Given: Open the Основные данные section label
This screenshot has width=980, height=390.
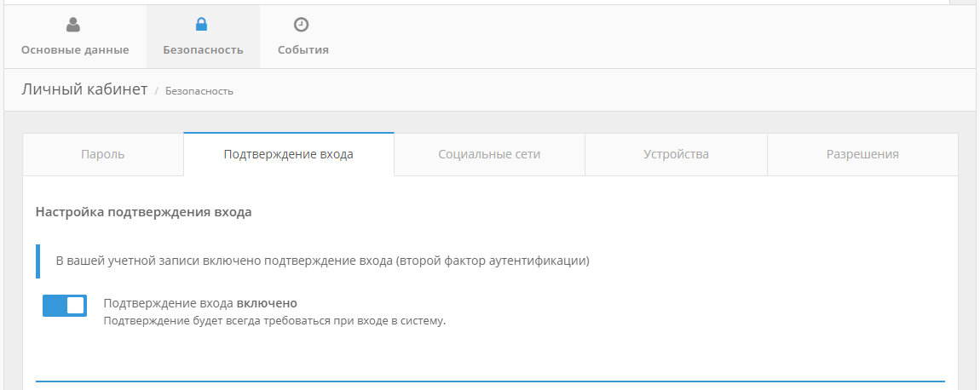Looking at the screenshot, I should tap(75, 50).
